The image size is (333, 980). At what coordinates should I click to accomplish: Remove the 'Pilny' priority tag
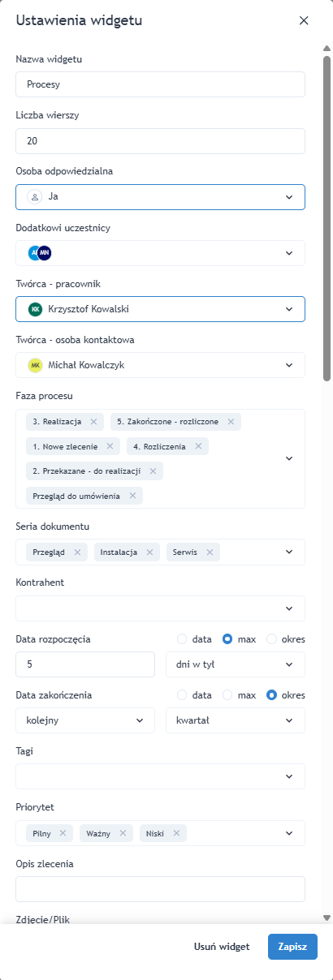pyautogui.click(x=63, y=833)
